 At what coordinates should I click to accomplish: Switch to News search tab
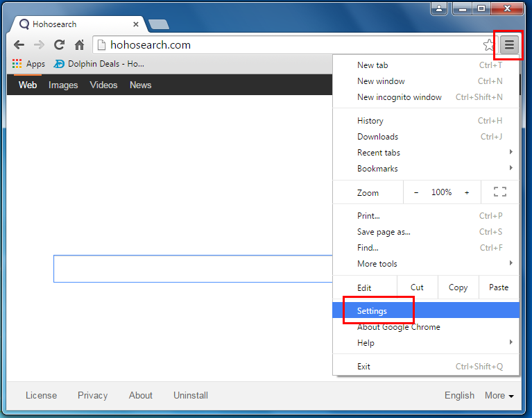(141, 85)
